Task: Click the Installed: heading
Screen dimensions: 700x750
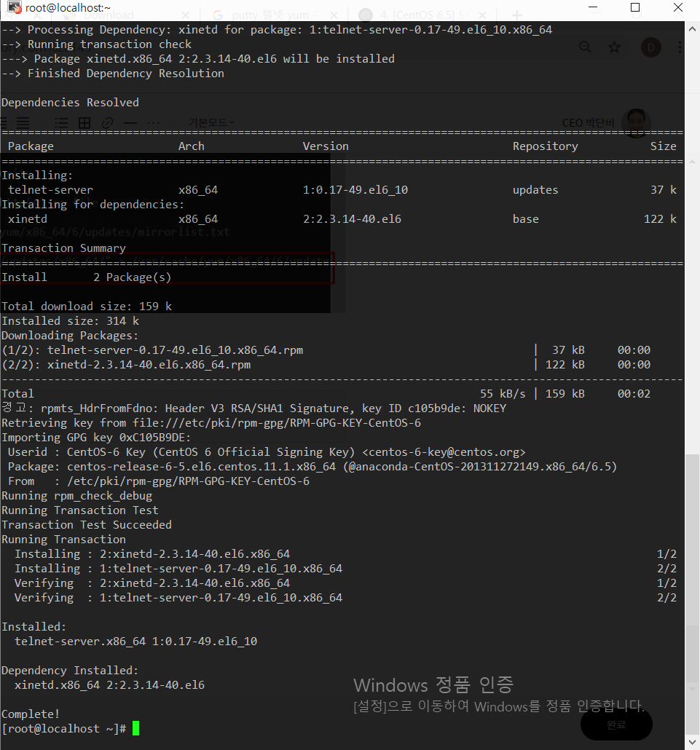Action: [x=34, y=627]
